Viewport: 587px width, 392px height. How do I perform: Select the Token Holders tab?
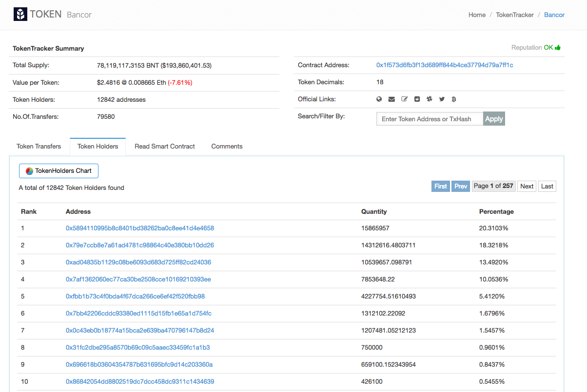coord(98,146)
